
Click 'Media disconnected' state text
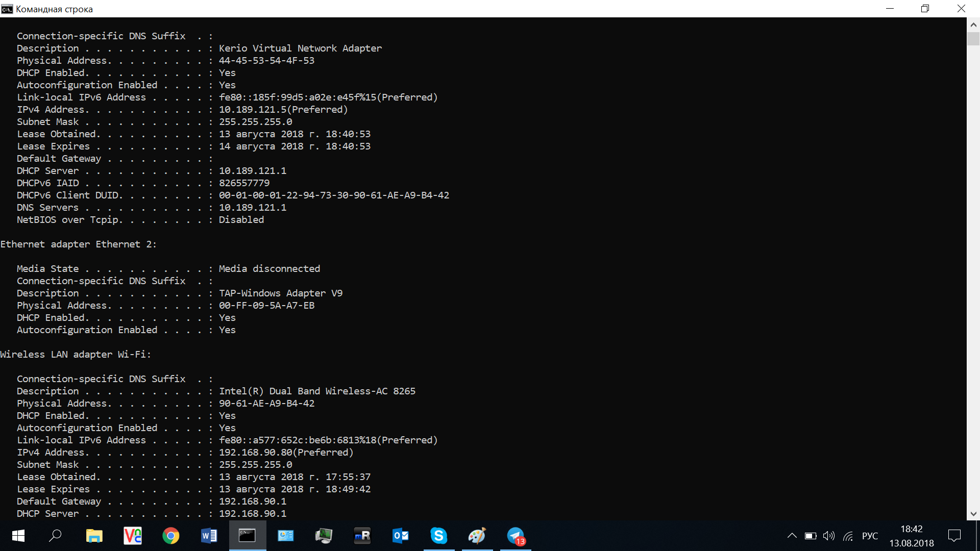[269, 268]
